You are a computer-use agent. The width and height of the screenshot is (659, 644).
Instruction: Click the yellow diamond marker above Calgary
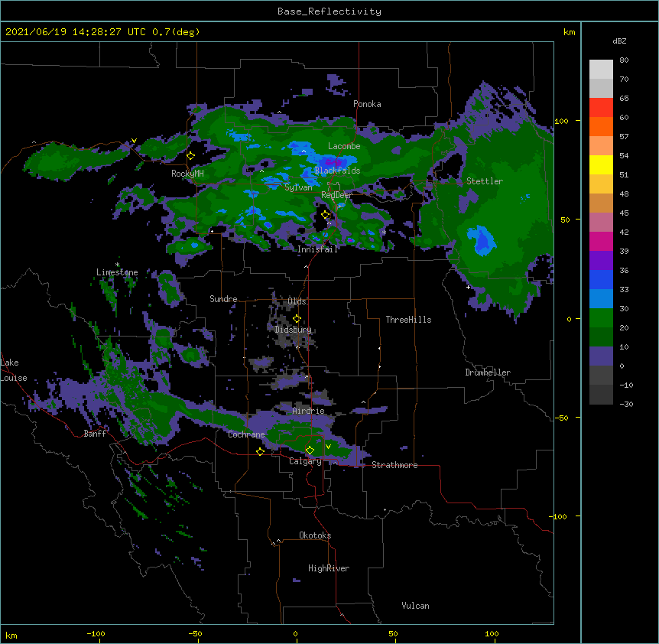point(310,450)
